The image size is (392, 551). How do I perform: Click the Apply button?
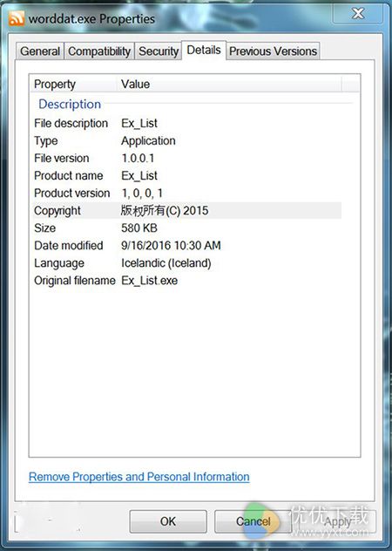(337, 521)
